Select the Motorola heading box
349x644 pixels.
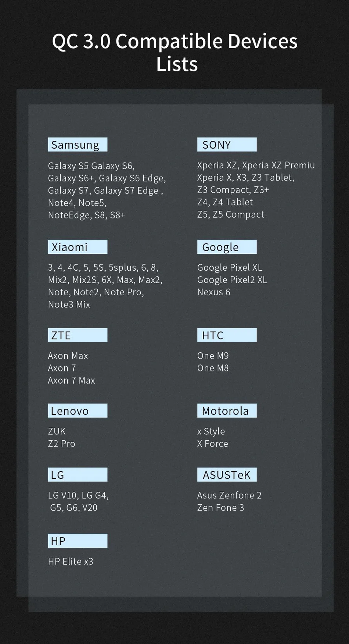[227, 411]
